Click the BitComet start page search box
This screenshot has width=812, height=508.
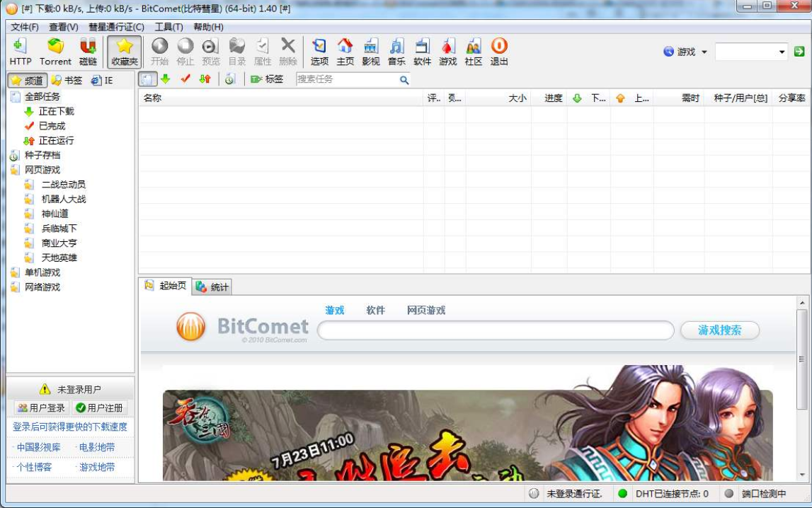(496, 330)
